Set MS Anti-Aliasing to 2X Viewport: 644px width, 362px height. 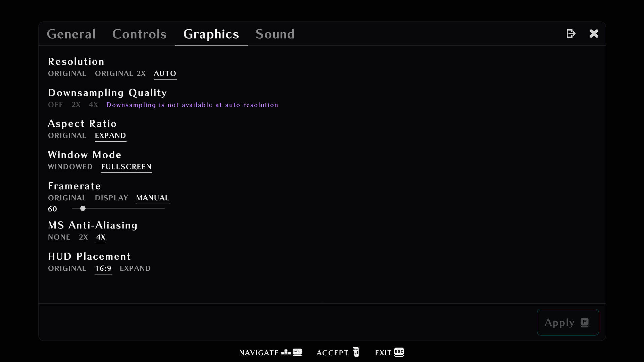point(83,237)
